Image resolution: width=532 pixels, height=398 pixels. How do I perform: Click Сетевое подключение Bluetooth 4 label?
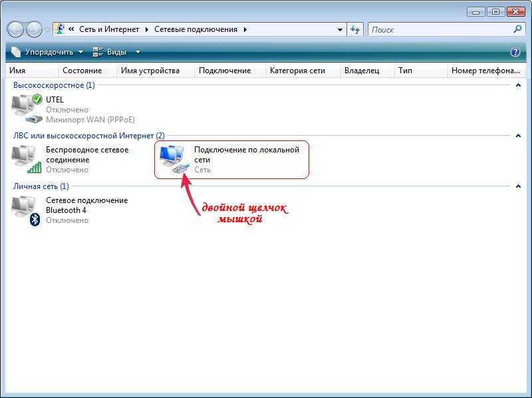pyautogui.click(x=87, y=205)
